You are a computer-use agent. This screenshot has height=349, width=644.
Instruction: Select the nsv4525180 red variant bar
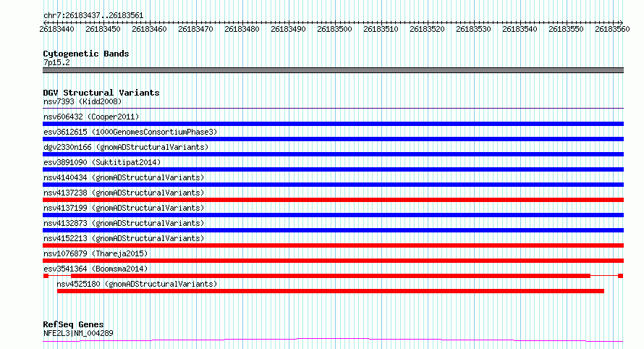331,291
